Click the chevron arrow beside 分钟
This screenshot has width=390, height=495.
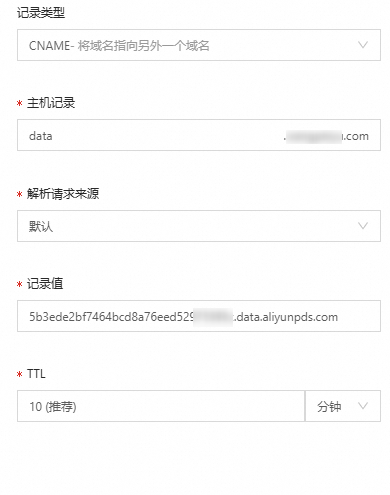(x=363, y=406)
